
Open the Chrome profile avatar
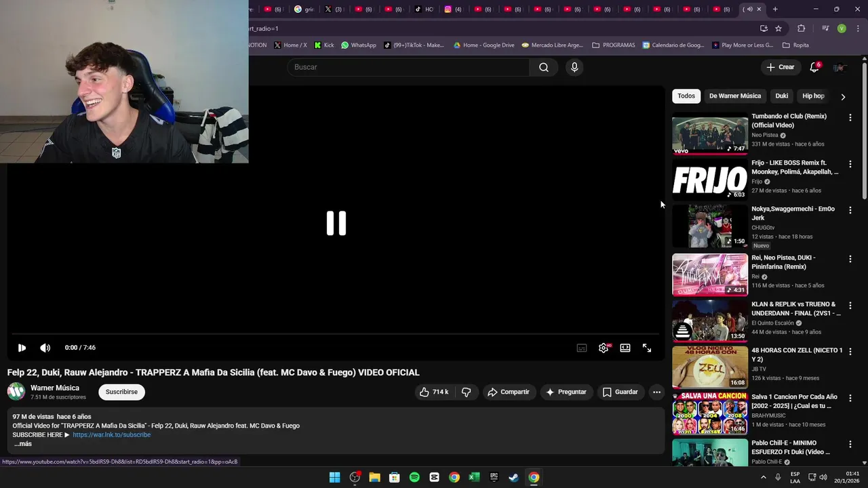click(x=842, y=28)
